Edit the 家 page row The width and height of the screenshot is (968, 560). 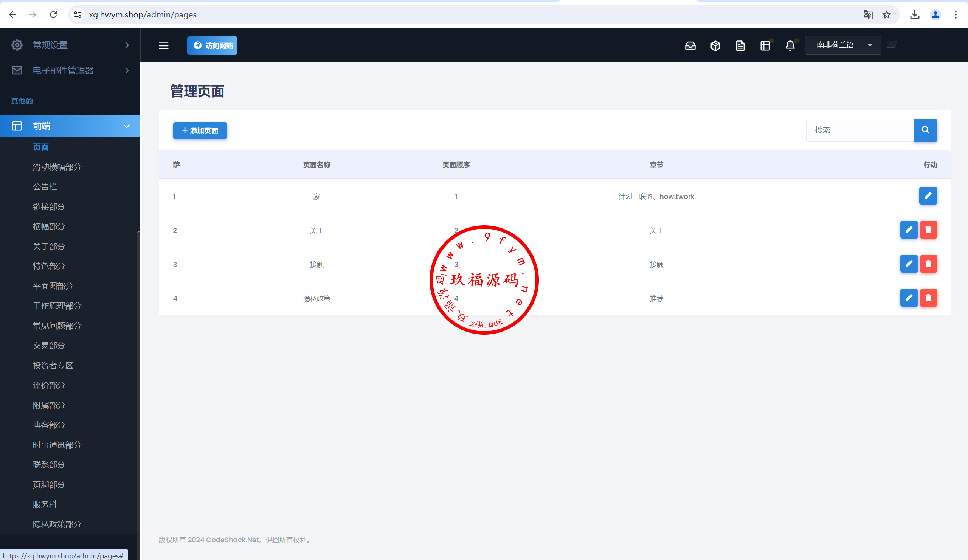[928, 196]
